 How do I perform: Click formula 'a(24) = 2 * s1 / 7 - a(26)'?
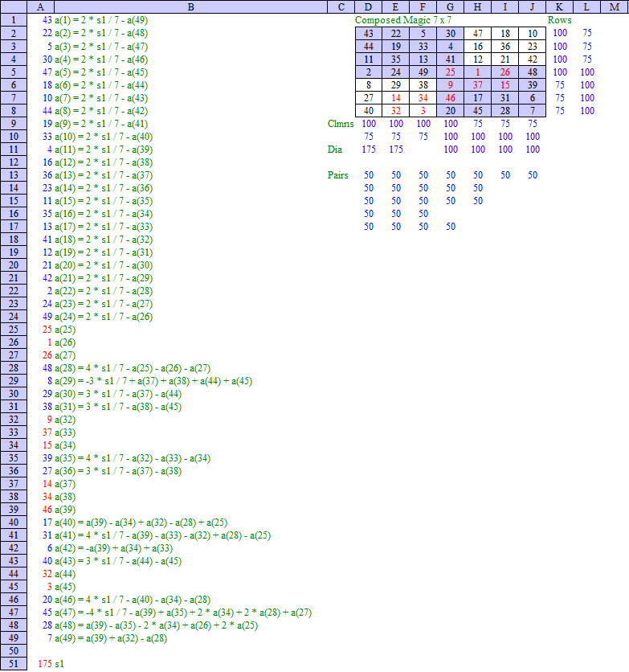[x=103, y=316]
